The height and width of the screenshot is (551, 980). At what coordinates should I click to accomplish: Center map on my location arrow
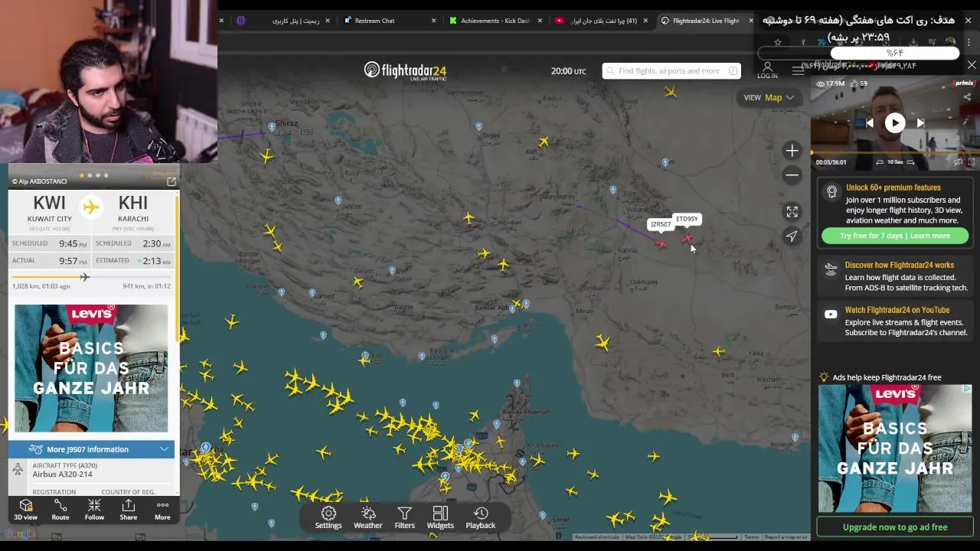click(x=792, y=236)
